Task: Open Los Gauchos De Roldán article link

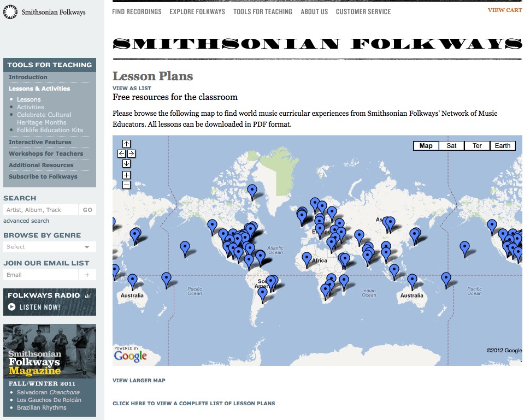Action: click(x=49, y=400)
